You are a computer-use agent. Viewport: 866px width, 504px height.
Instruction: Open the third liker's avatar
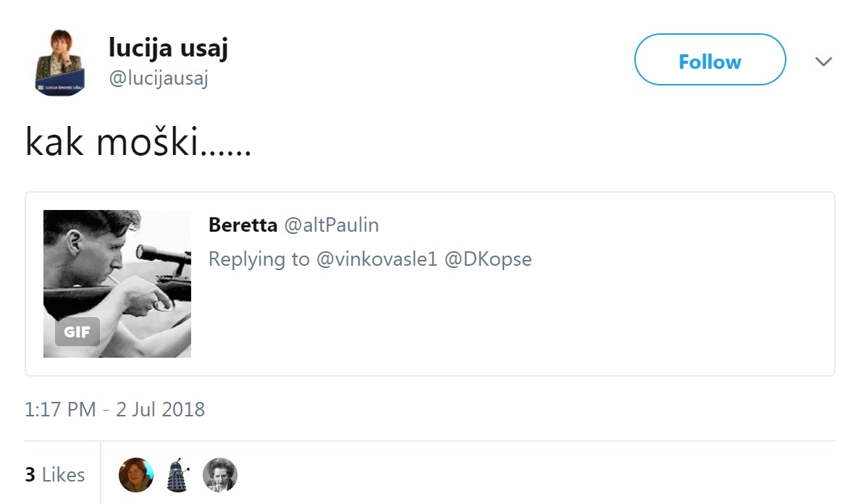pos(220,474)
